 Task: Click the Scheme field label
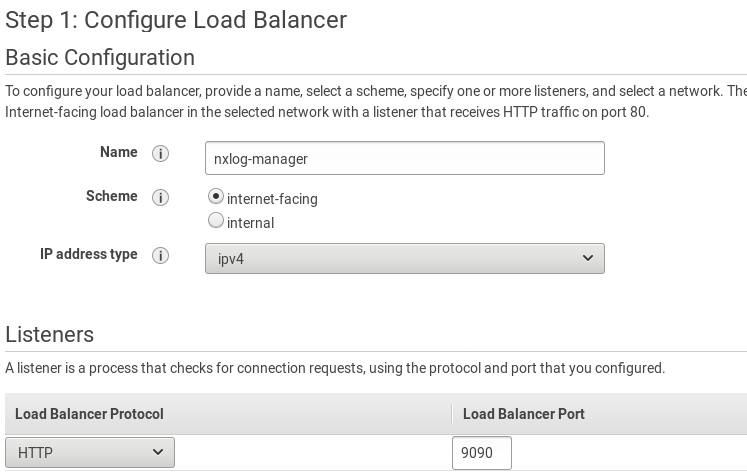click(111, 196)
